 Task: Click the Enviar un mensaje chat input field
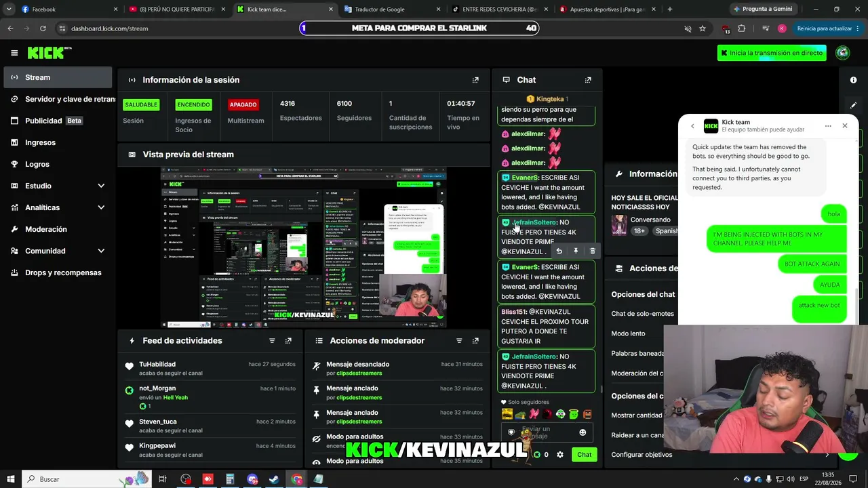click(547, 432)
